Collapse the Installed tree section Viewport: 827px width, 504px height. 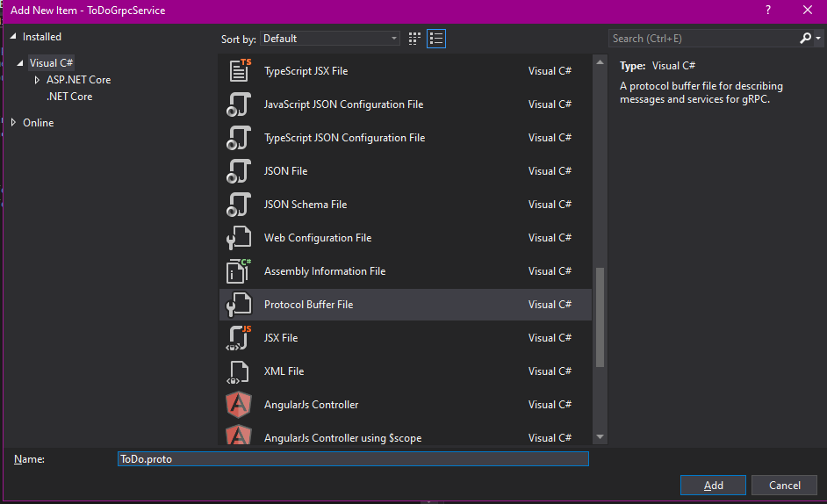click(13, 37)
